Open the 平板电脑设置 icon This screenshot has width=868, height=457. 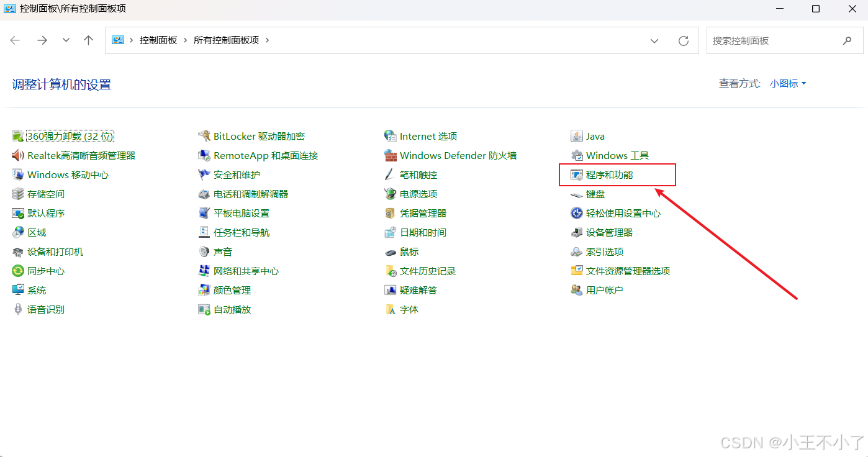coord(204,213)
